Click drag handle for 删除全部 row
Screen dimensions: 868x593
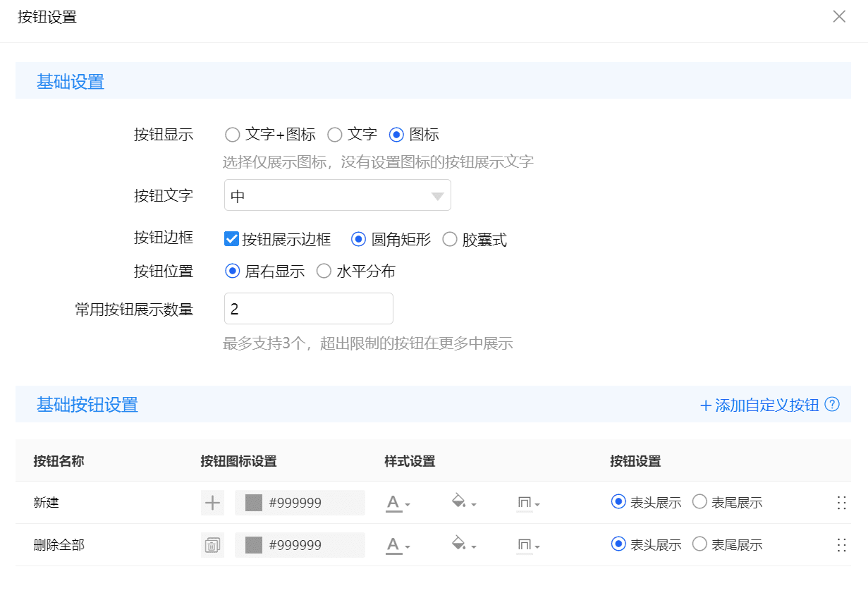coord(841,545)
